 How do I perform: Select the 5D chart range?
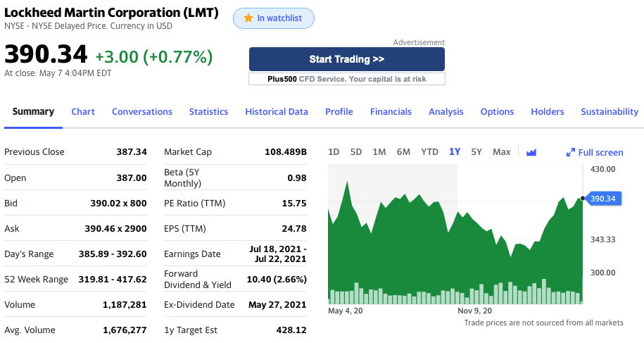pyautogui.click(x=356, y=152)
